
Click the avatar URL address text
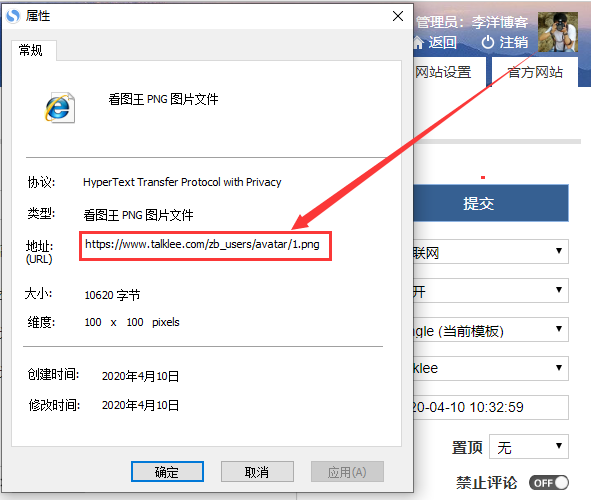(x=202, y=244)
